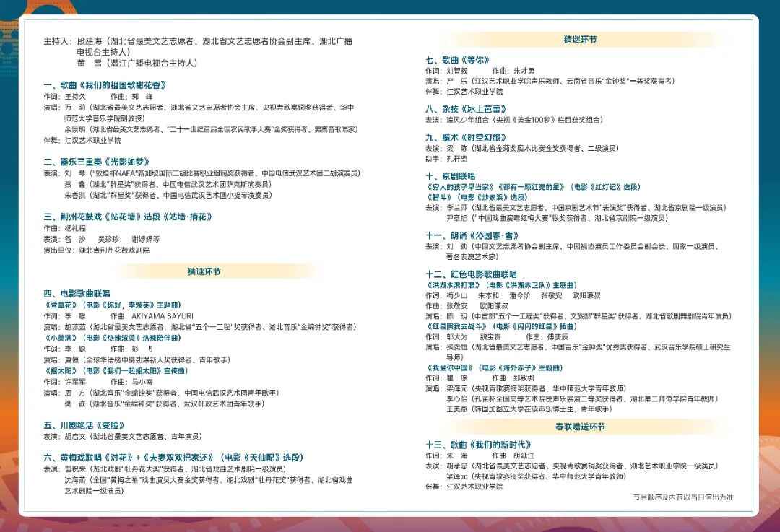Click the 节目顺序及内容以当日演出为准 footer note
This screenshot has width=780, height=532.
coord(682,497)
